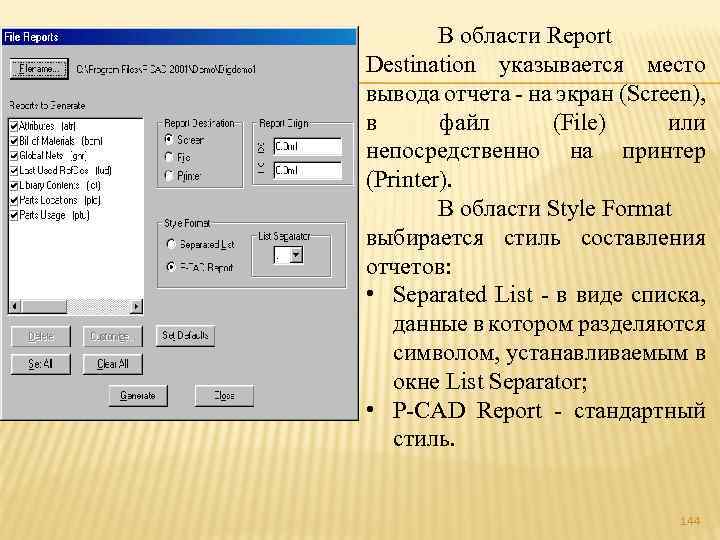Select Printer report destination radio
Viewport: 720px width, 540px height.
(x=169, y=176)
